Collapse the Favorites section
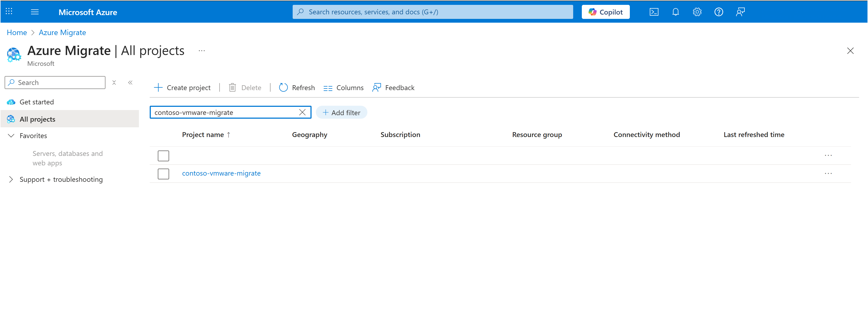The image size is (868, 328). click(x=11, y=135)
